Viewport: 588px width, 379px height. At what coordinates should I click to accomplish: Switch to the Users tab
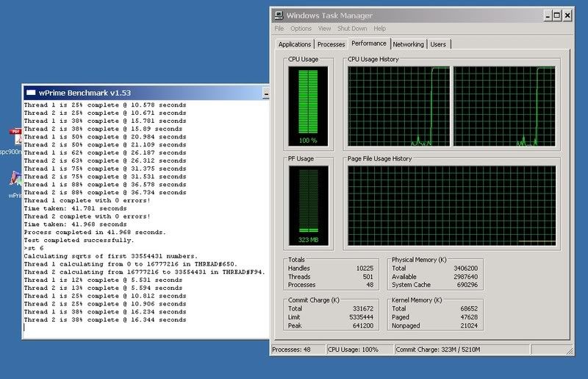point(438,44)
